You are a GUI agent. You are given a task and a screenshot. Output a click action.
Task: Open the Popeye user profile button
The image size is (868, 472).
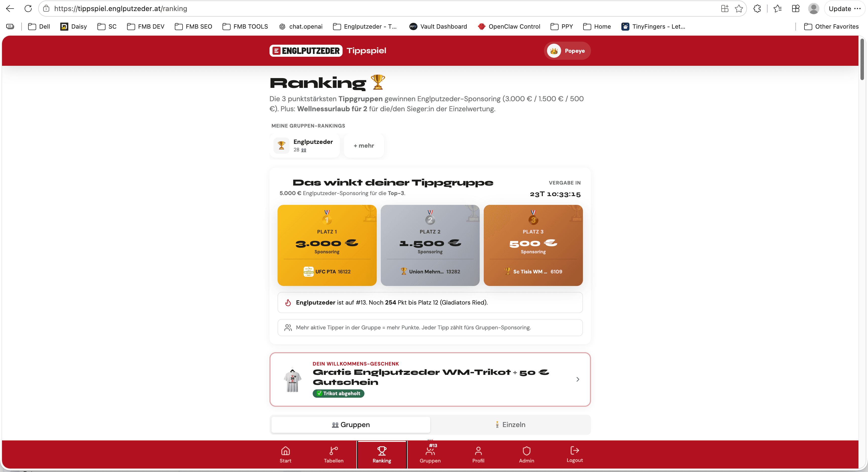[x=567, y=51]
